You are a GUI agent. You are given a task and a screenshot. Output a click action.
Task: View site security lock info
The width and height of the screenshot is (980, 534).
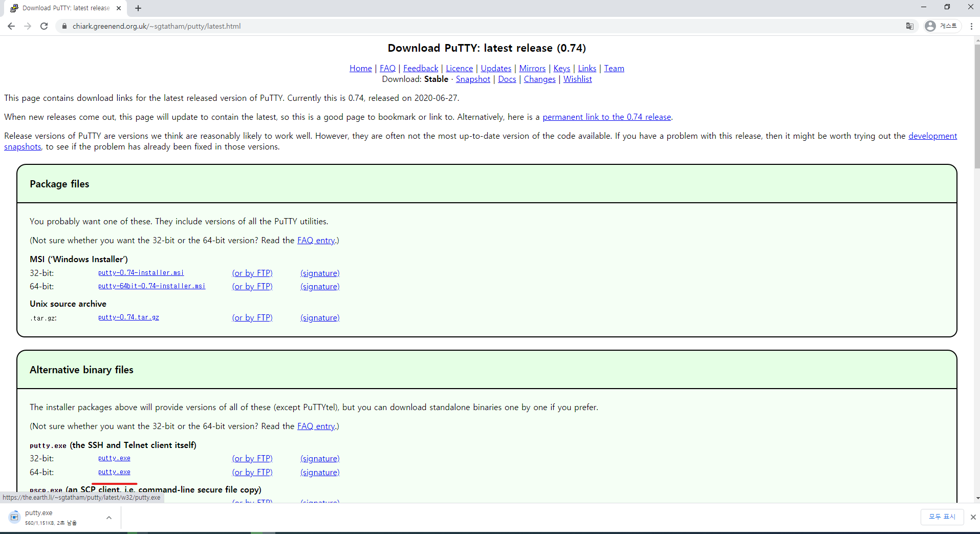(64, 26)
